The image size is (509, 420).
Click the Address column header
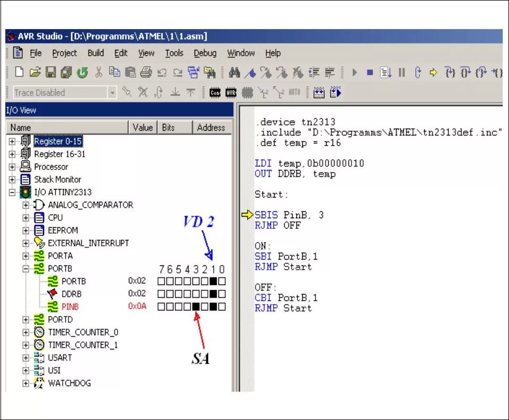(x=212, y=128)
